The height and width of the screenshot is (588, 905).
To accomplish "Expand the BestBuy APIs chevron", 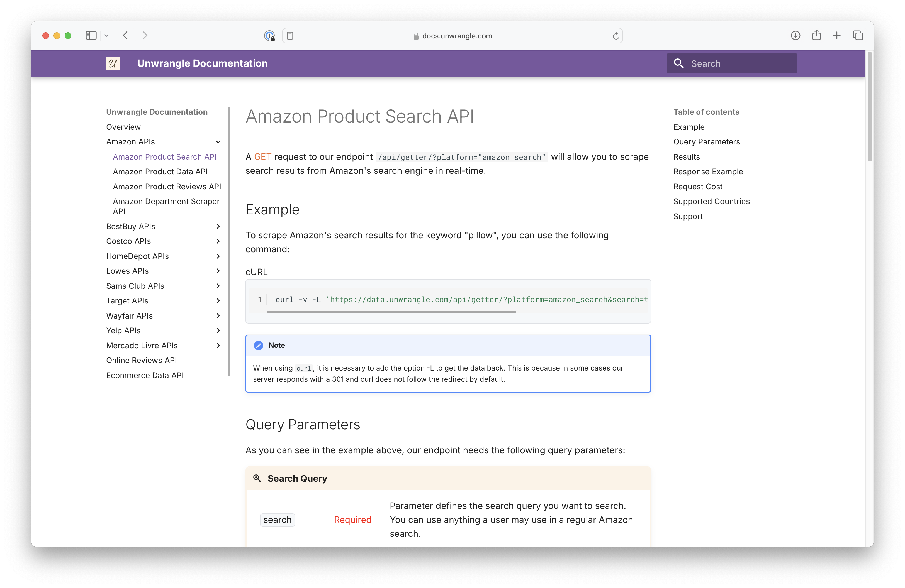I will click(x=218, y=226).
